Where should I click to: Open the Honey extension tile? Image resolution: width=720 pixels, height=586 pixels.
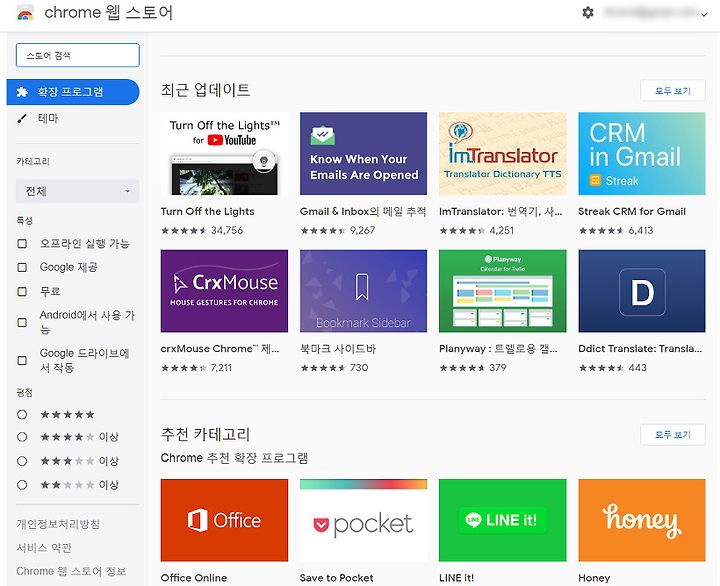tap(642, 520)
